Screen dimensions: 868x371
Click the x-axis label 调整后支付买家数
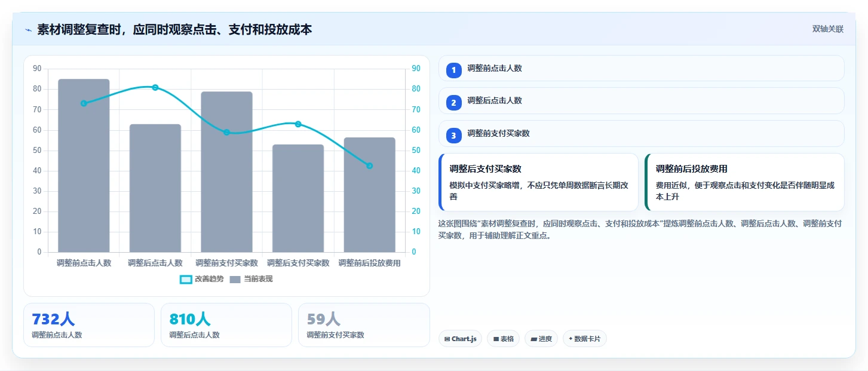298,263
